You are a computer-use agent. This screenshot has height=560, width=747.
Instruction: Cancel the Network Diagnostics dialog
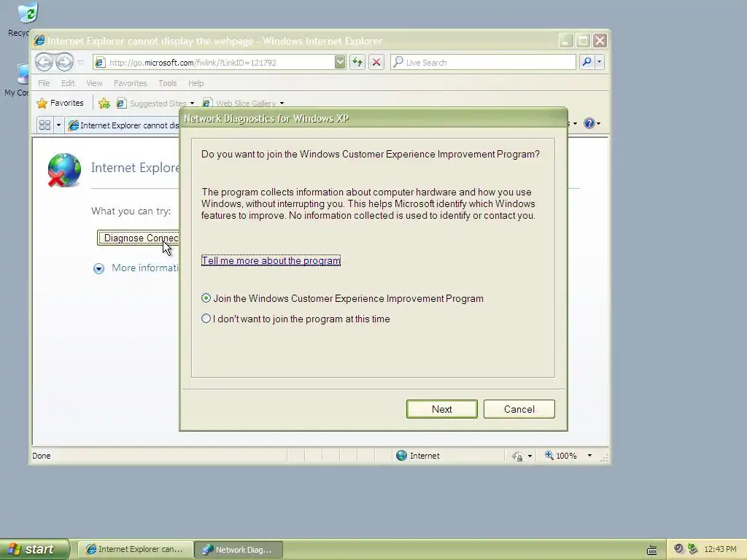[x=519, y=409]
